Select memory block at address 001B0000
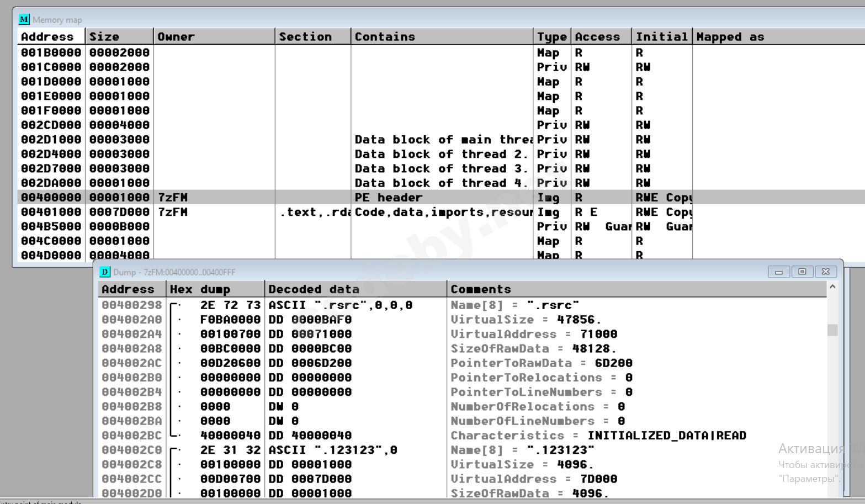 coord(442,52)
